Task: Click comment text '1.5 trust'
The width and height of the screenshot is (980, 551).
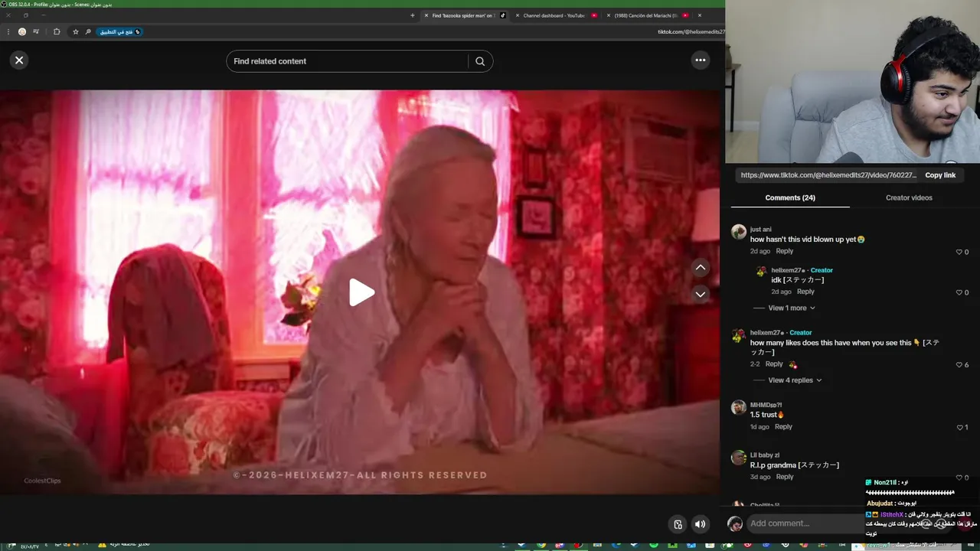Action: 766,415
